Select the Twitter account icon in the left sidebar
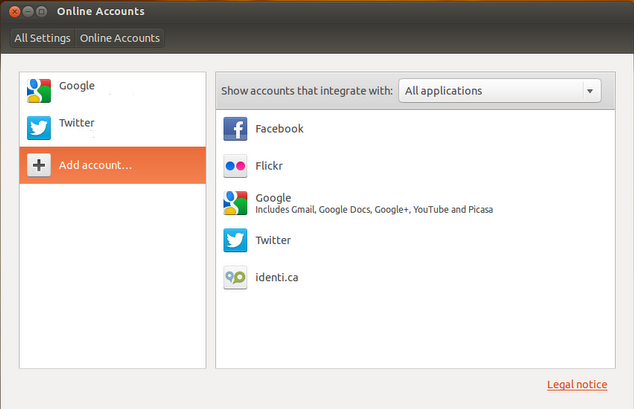This screenshot has height=409, width=634. pos(39,127)
